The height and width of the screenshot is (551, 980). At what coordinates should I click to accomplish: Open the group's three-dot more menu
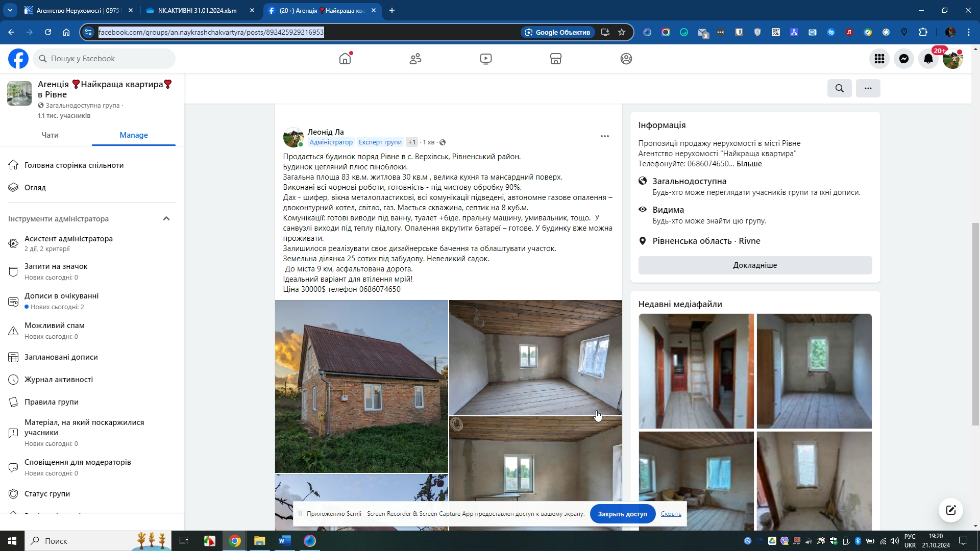[x=868, y=88]
